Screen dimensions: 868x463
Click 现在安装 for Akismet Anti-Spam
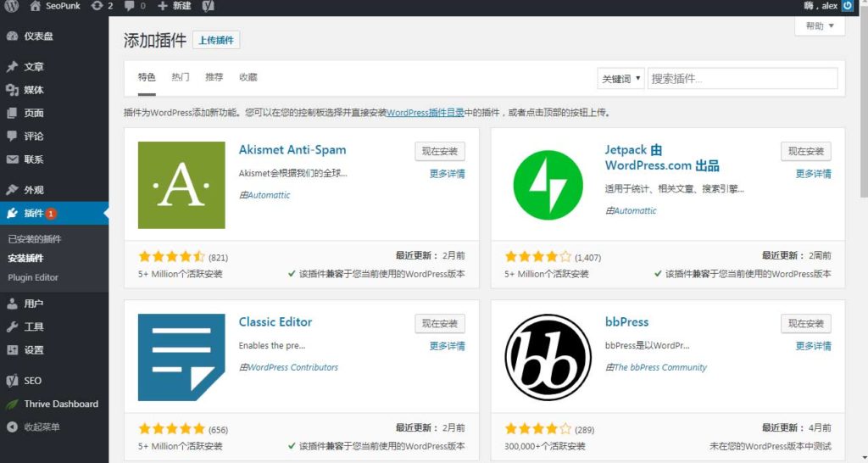pos(439,151)
